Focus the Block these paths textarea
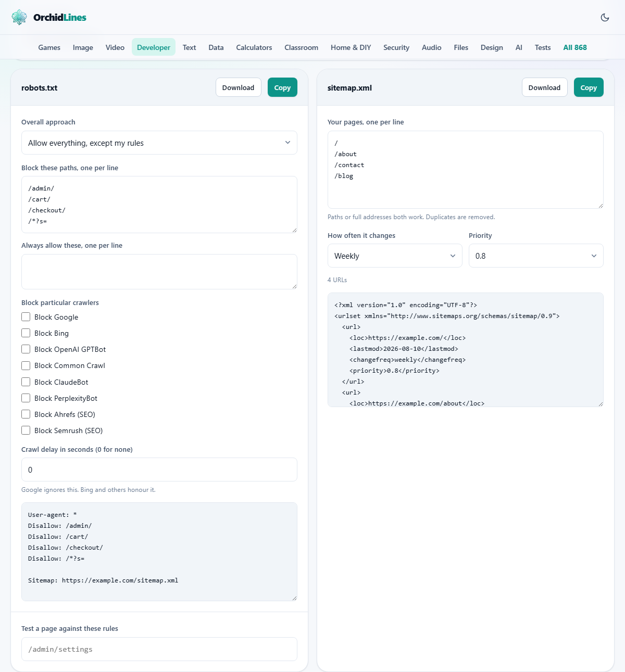The height and width of the screenshot is (672, 625). click(159, 205)
